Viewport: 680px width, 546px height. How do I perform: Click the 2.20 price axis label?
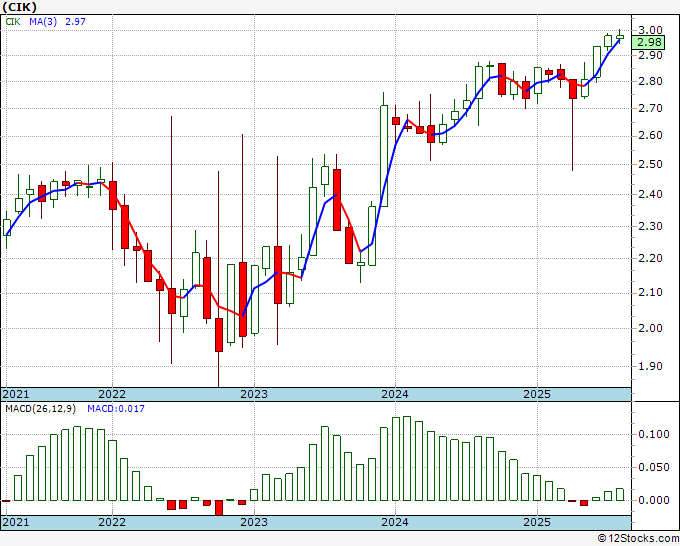[x=651, y=258]
